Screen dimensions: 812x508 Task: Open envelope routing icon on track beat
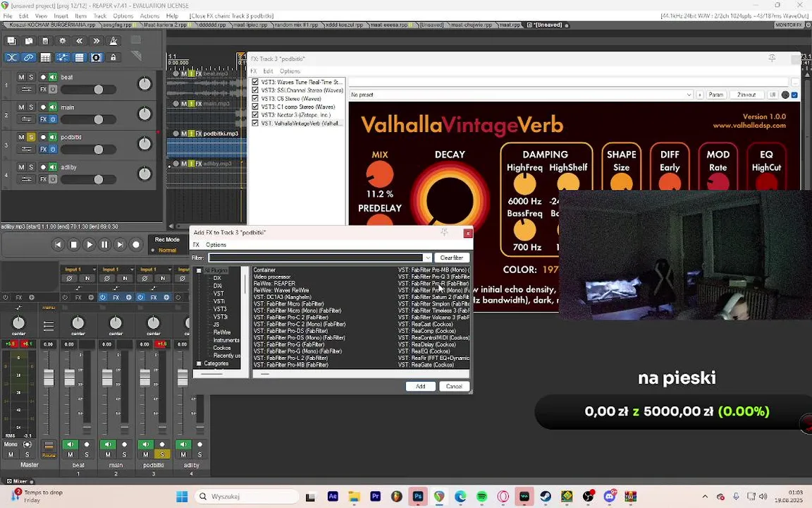click(26, 89)
